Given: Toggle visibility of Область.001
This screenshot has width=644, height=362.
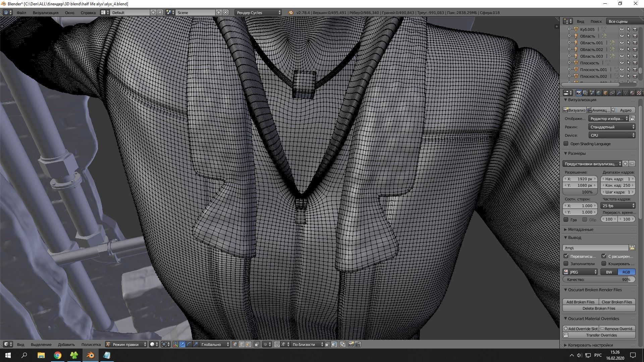Looking at the screenshot, I should [622, 43].
